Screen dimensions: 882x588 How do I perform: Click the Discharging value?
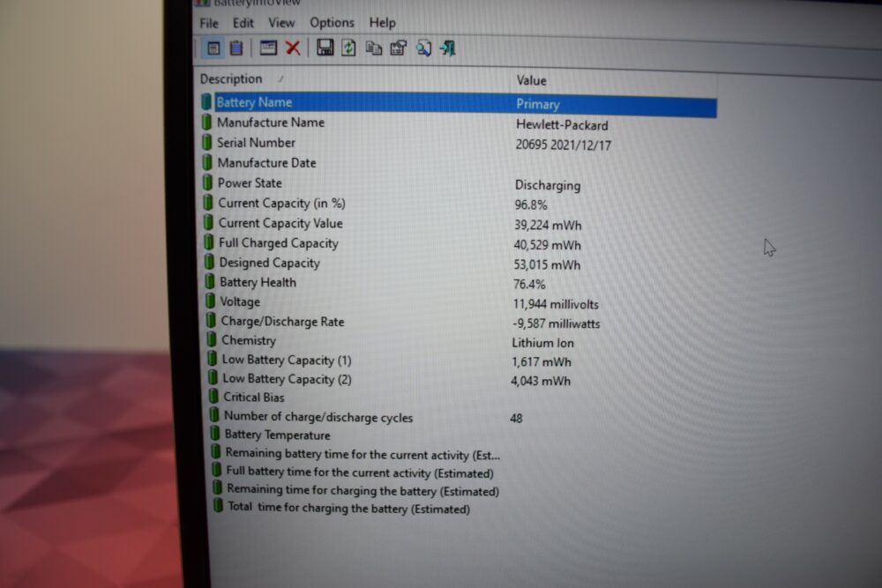pyautogui.click(x=548, y=185)
